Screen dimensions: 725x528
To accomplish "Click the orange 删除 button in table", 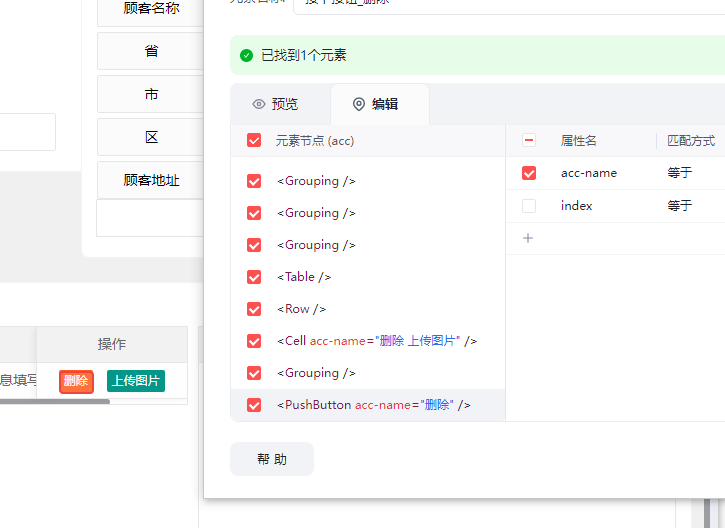I will click(76, 381).
